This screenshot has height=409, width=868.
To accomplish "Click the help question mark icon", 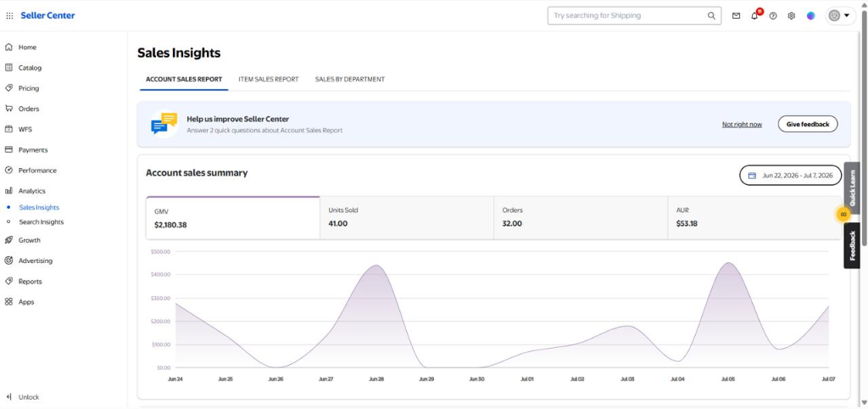I will tap(773, 15).
